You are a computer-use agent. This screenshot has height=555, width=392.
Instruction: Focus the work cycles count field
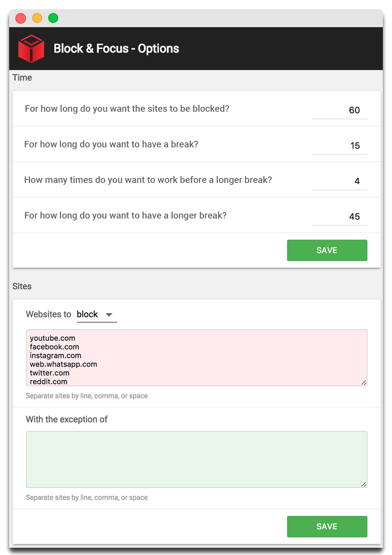click(x=339, y=181)
